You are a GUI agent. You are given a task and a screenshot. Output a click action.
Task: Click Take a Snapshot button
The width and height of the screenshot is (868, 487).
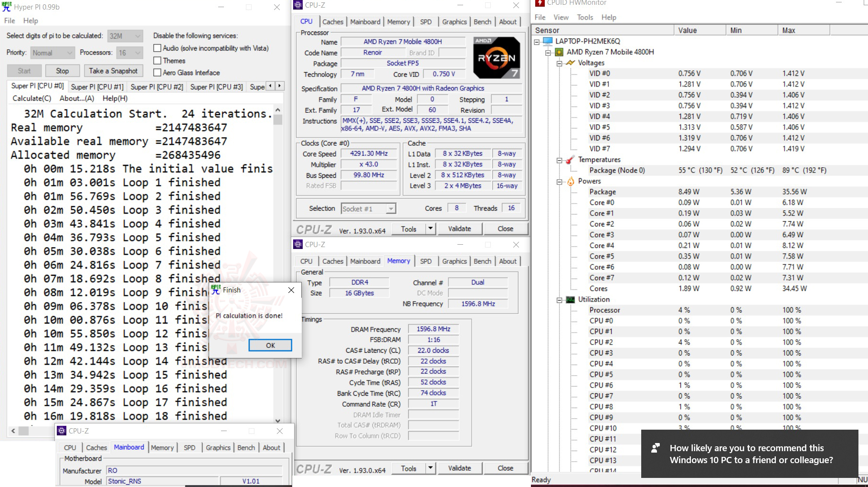click(113, 71)
